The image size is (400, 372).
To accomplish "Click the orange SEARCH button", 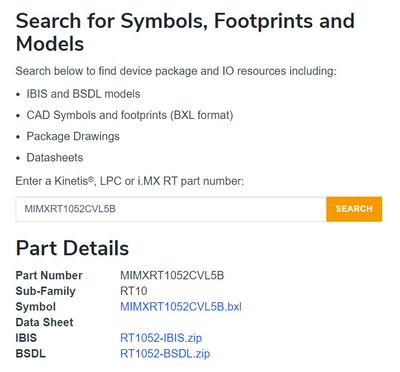I will (x=354, y=209).
